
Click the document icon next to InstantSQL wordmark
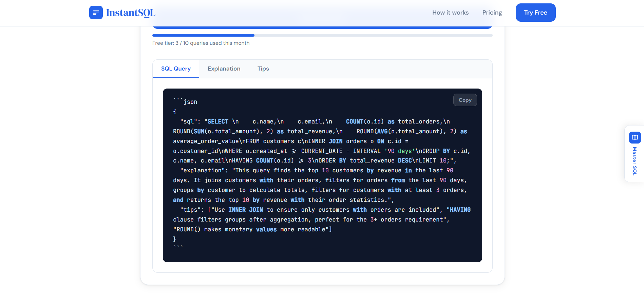pos(96,13)
